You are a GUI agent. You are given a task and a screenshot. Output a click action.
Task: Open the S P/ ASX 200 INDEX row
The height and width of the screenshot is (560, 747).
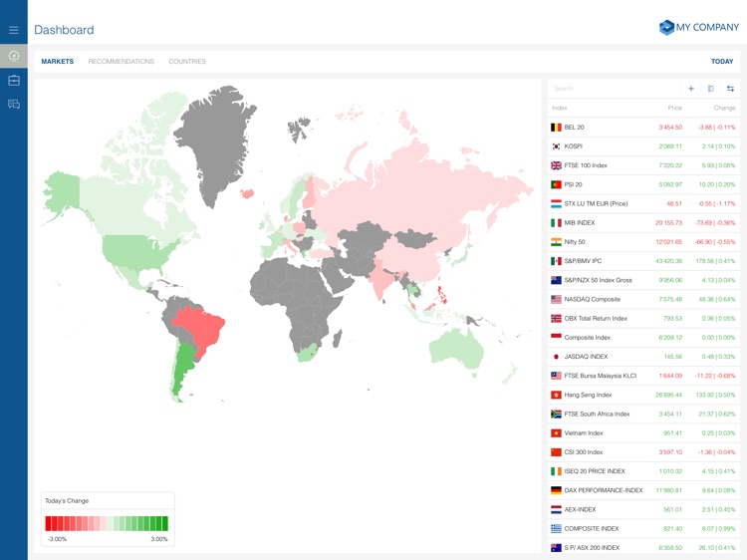click(643, 547)
